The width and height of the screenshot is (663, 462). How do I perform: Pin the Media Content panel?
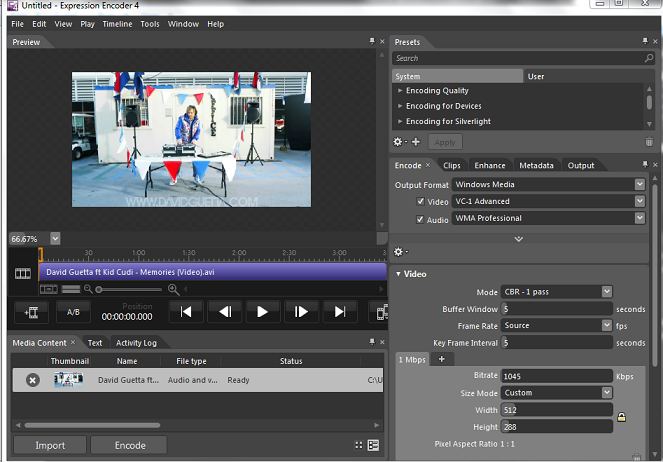point(372,342)
